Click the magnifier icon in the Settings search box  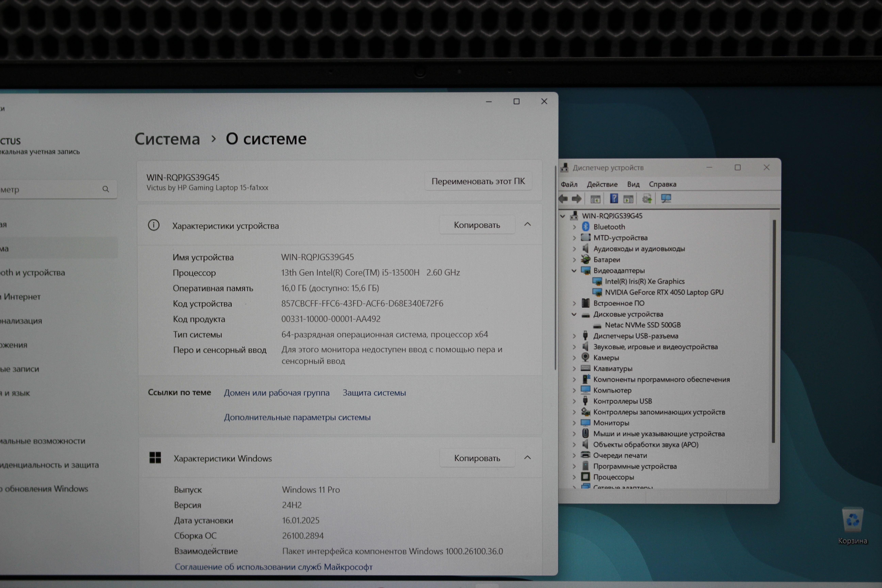click(106, 189)
